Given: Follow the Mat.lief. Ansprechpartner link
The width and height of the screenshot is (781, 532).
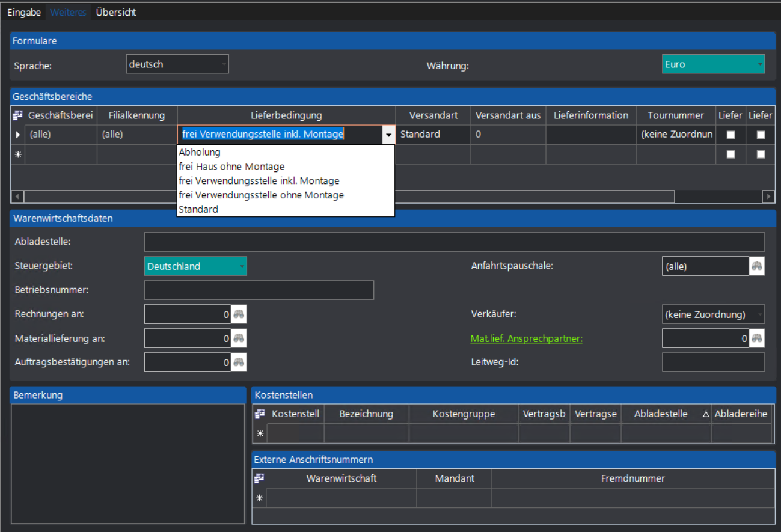Looking at the screenshot, I should click(527, 339).
